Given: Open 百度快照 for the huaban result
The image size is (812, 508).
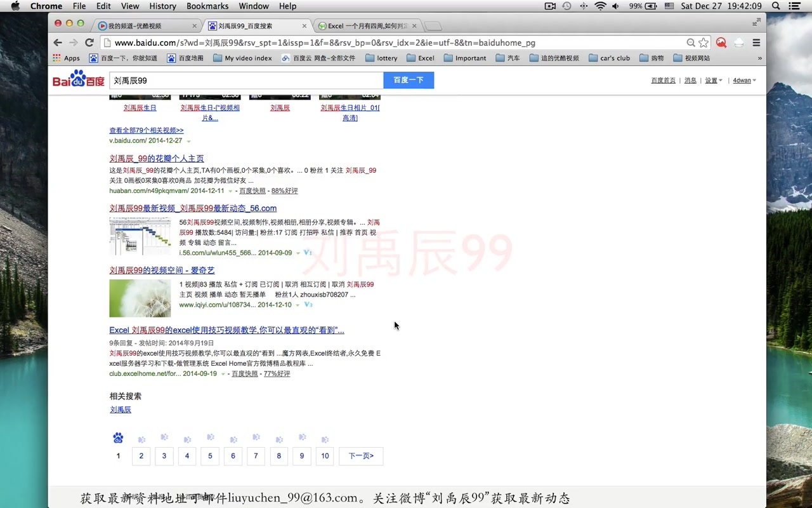Looking at the screenshot, I should [x=252, y=190].
